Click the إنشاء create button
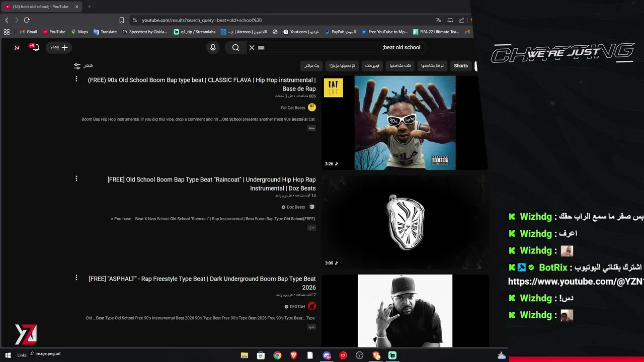 (x=59, y=47)
